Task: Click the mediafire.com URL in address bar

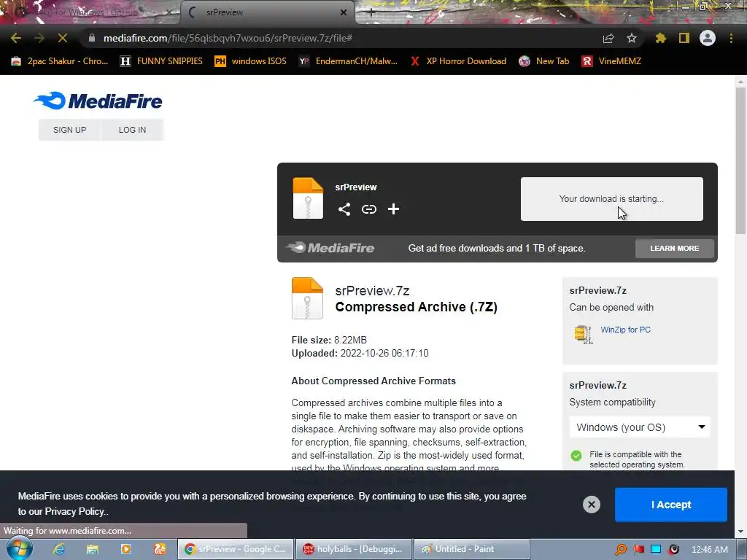Action: click(x=228, y=38)
